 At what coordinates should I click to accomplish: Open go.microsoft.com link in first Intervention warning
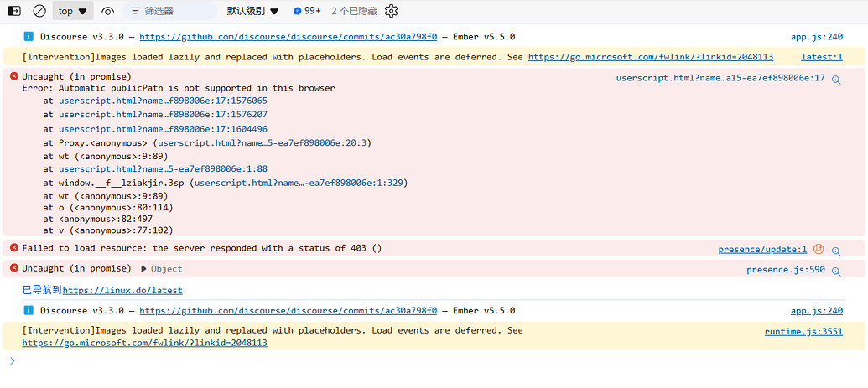651,57
